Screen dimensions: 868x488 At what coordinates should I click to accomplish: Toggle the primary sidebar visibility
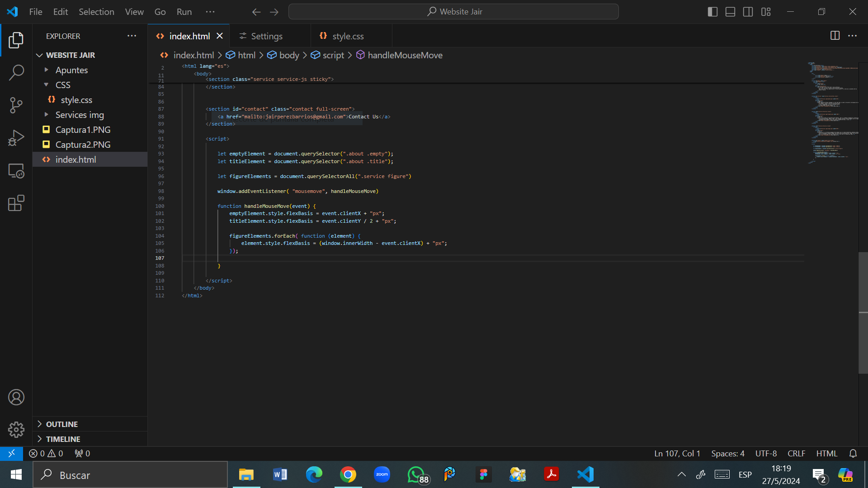(712, 12)
